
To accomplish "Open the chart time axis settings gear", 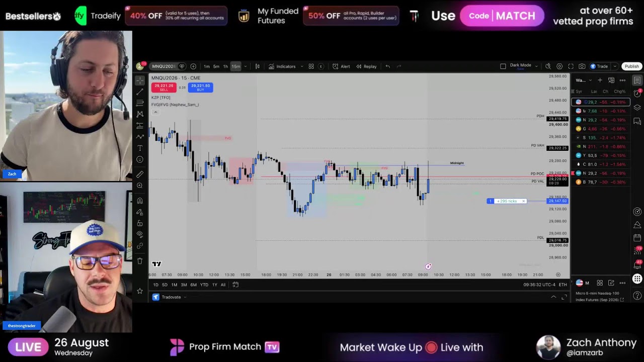I will pos(558,275).
